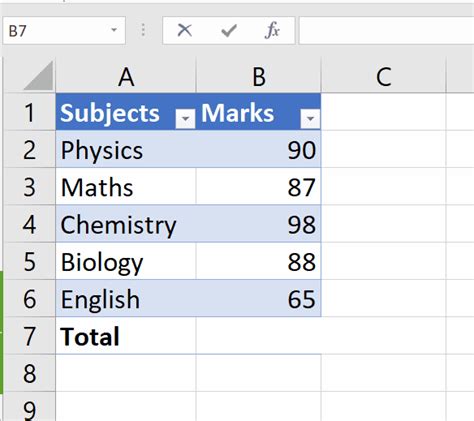Click the Cancel X icon in formula bar
This screenshot has width=474, height=421.
pyautogui.click(x=185, y=30)
